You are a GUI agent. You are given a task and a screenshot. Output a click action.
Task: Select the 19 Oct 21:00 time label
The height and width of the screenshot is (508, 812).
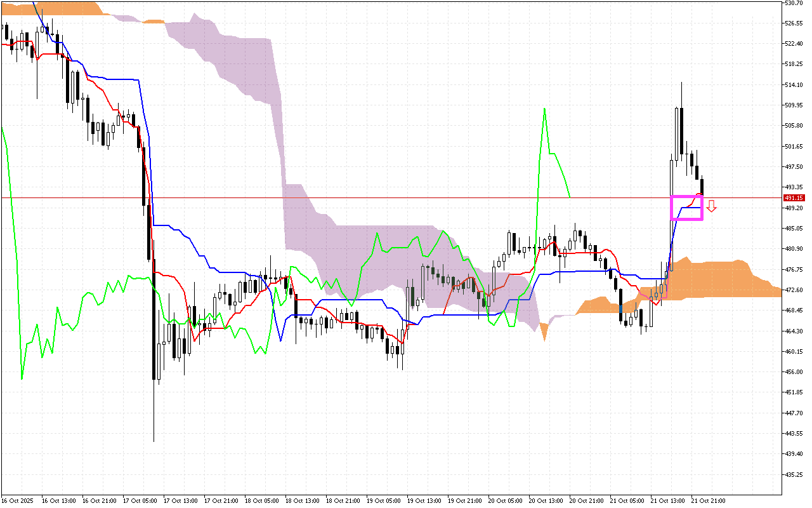466,500
